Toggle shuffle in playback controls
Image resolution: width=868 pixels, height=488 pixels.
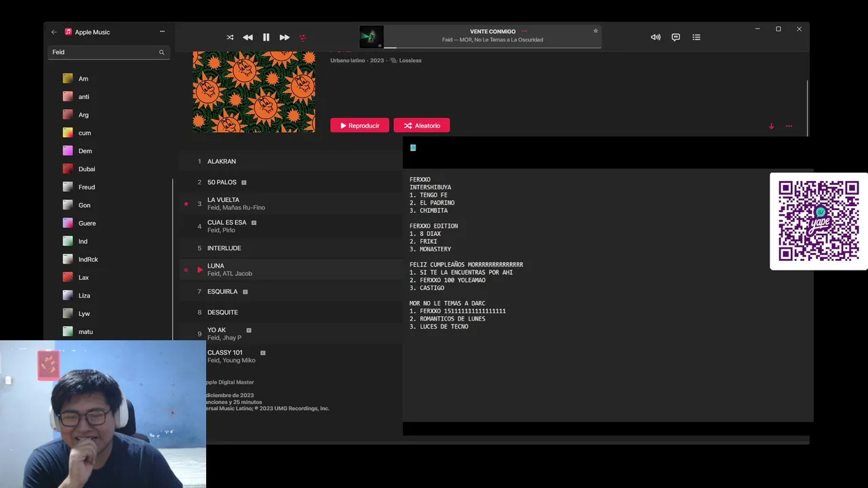[230, 37]
